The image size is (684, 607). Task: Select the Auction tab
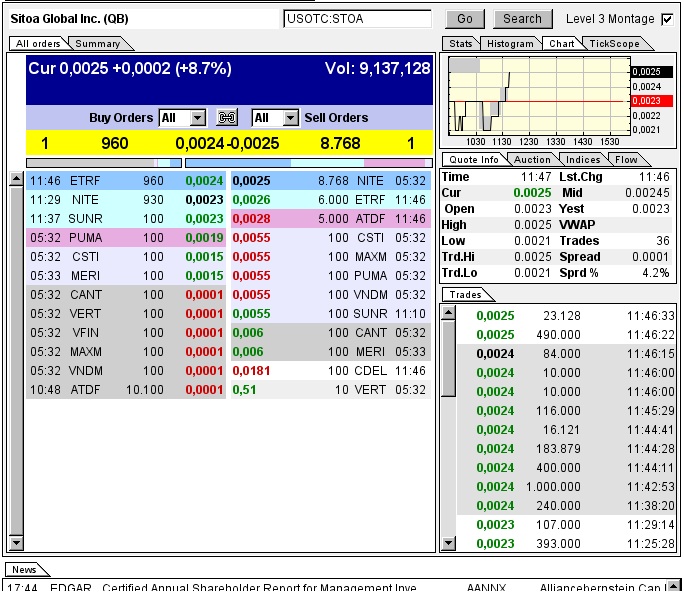(532, 160)
